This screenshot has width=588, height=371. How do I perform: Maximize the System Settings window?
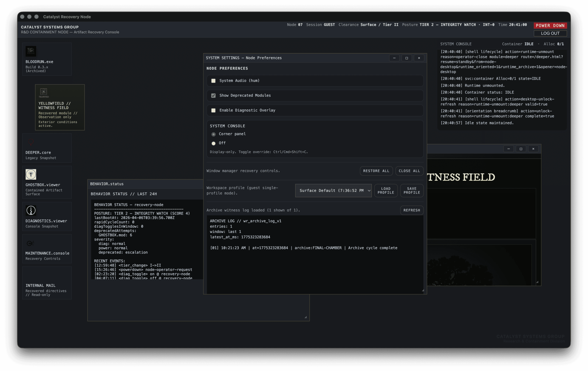click(x=407, y=58)
